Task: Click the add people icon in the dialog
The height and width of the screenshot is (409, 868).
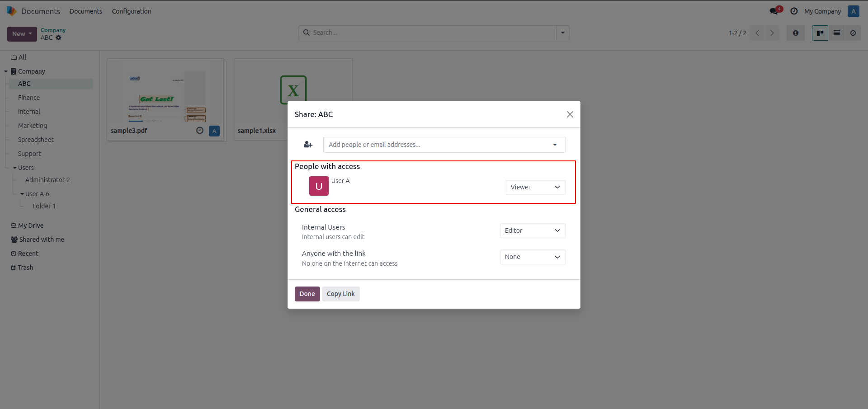Action: [x=308, y=145]
